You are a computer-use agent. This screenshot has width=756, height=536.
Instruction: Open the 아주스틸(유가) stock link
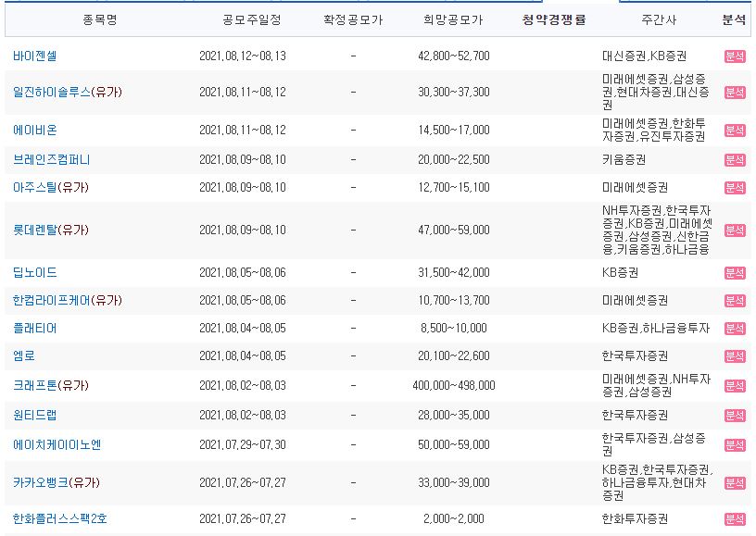click(51, 187)
